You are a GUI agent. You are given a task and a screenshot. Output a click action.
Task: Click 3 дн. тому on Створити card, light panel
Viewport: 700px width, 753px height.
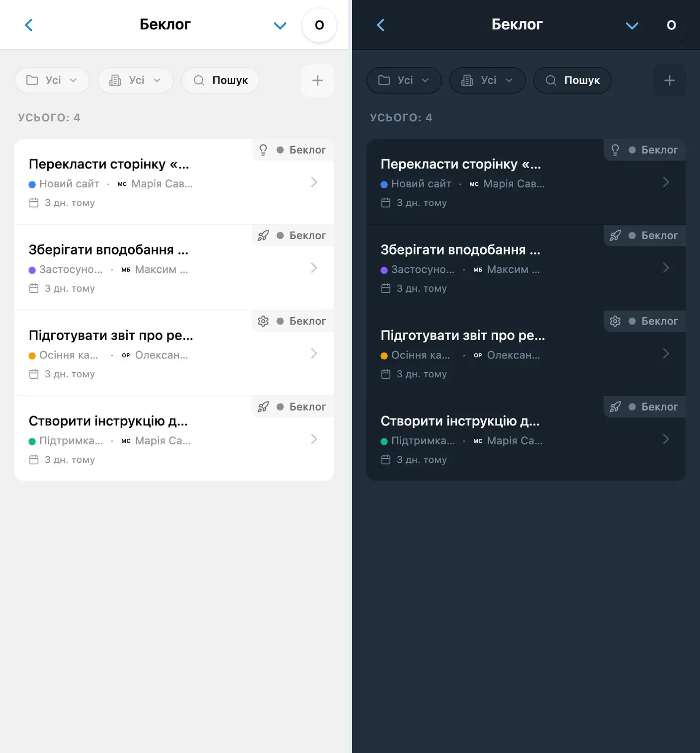coord(70,460)
